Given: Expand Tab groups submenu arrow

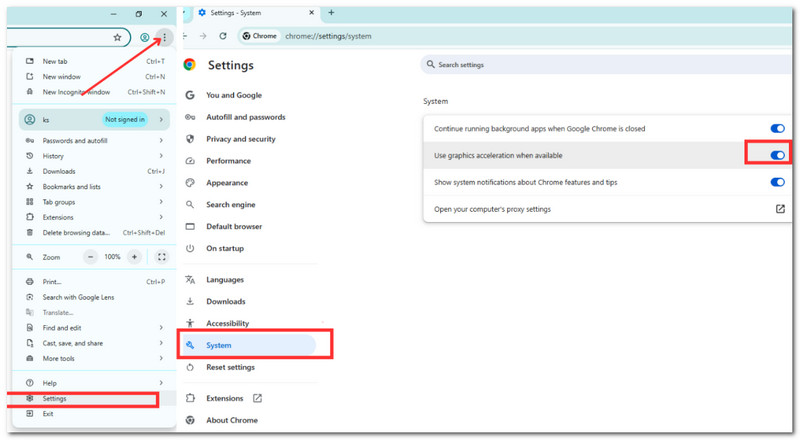Looking at the screenshot, I should [161, 202].
